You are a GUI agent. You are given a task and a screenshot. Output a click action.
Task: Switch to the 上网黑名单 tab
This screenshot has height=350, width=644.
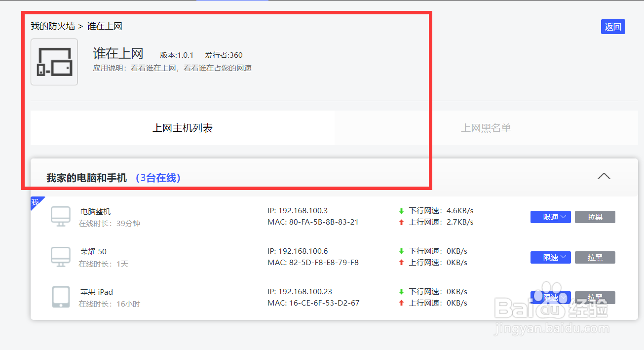(486, 128)
